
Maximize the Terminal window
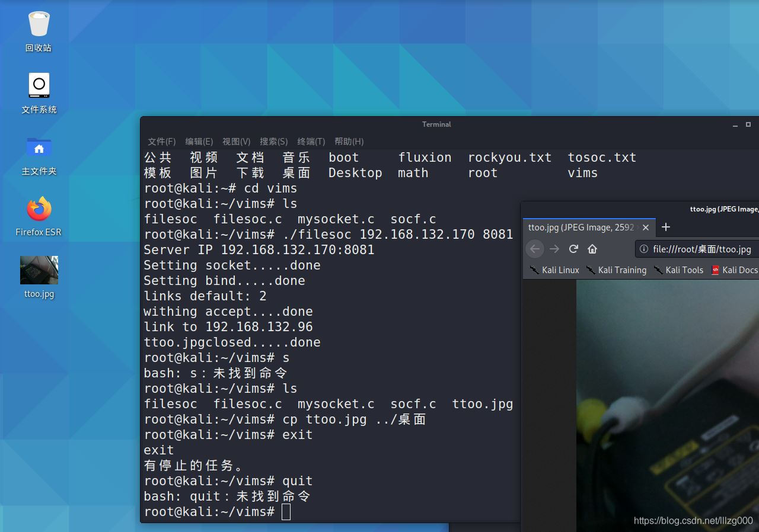click(748, 124)
